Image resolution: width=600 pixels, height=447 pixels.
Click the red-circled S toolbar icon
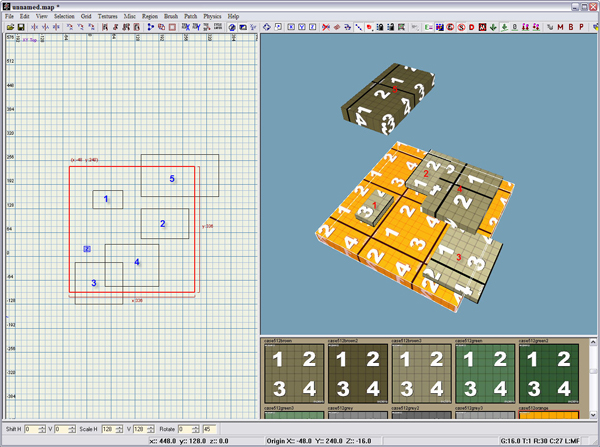tap(461, 27)
